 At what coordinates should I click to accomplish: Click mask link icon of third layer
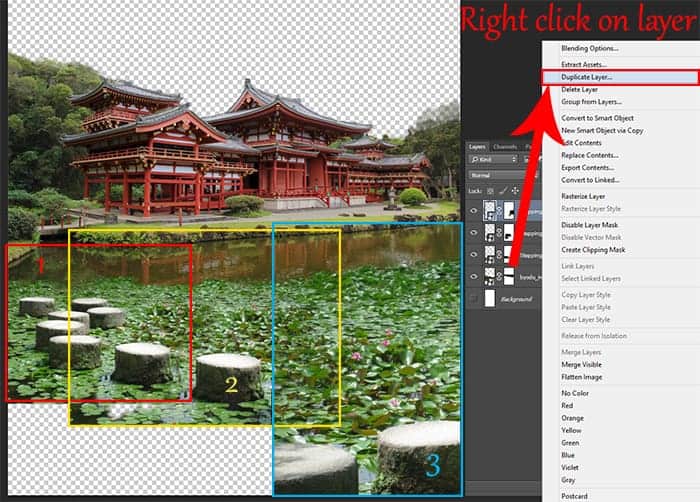(x=500, y=255)
